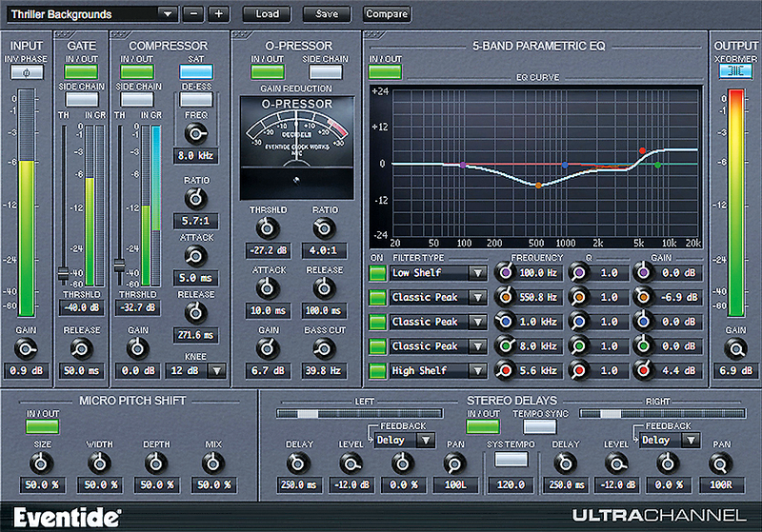Screen dimensions: 762x532
Task: Click the right stereo DELAY time knob
Action: pos(565,464)
